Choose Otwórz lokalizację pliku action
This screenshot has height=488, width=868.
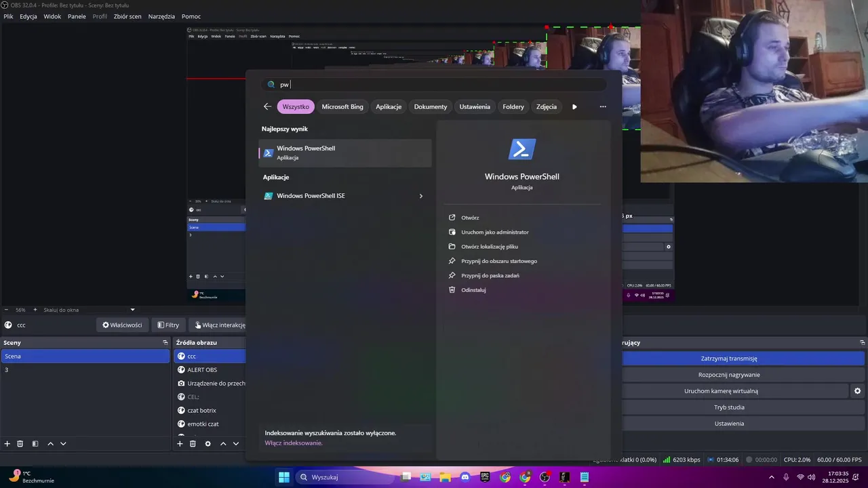[489, 247]
